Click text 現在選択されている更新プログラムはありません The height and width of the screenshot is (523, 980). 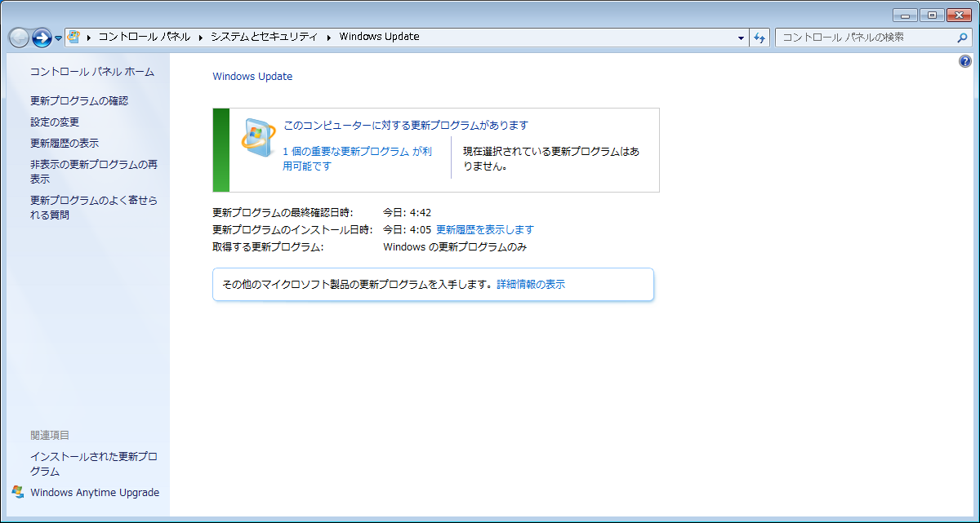pos(551,159)
